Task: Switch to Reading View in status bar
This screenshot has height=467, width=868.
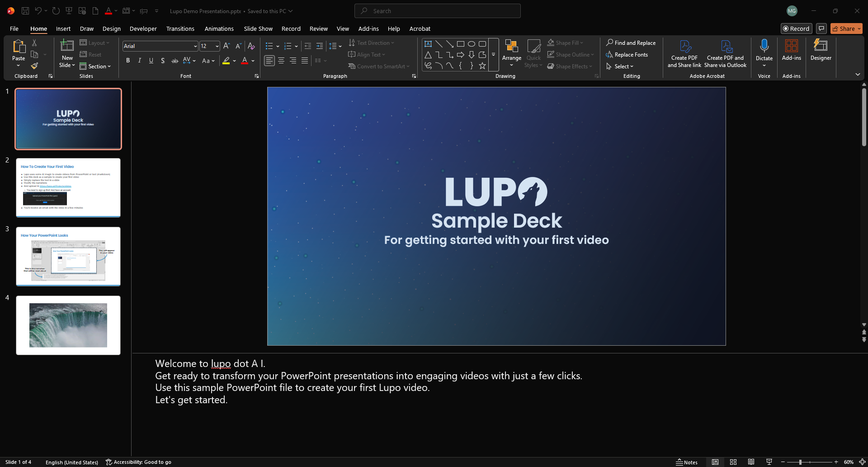Action: click(x=751, y=462)
